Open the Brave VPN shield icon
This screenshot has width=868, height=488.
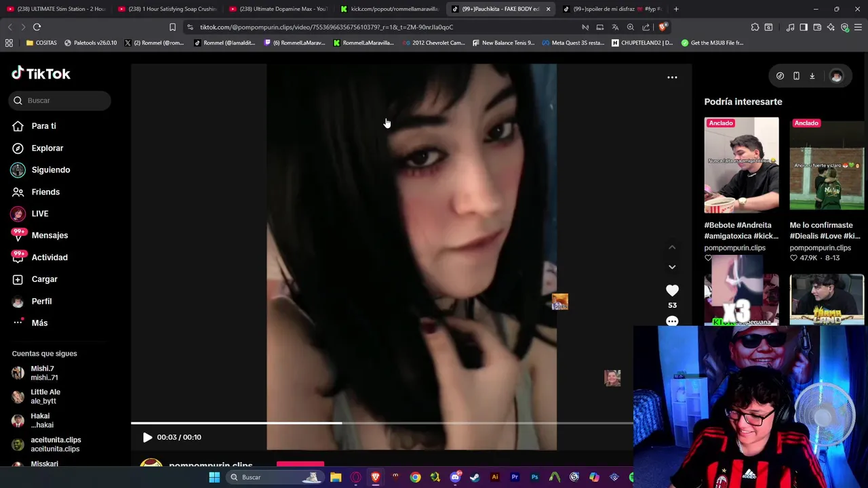click(844, 27)
